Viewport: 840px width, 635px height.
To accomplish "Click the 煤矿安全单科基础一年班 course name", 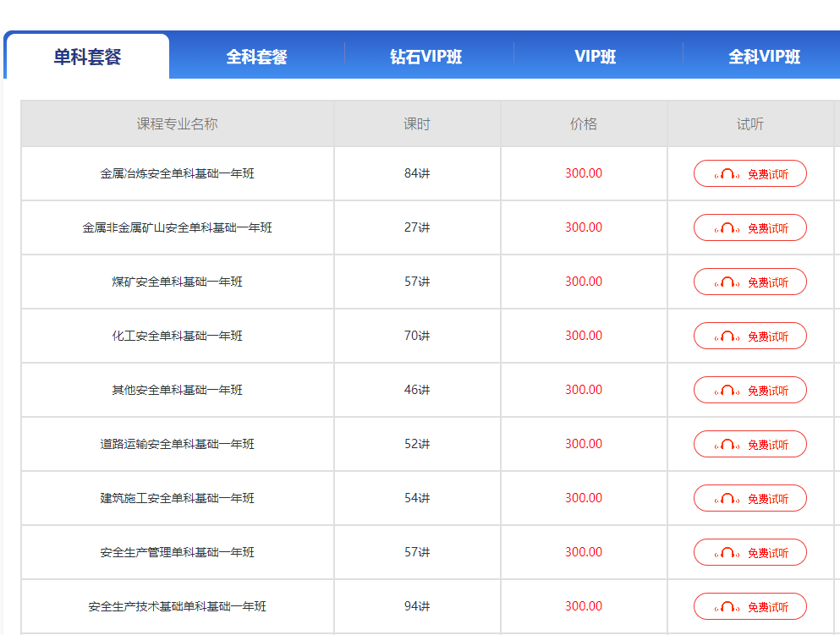I will pyautogui.click(x=178, y=282).
